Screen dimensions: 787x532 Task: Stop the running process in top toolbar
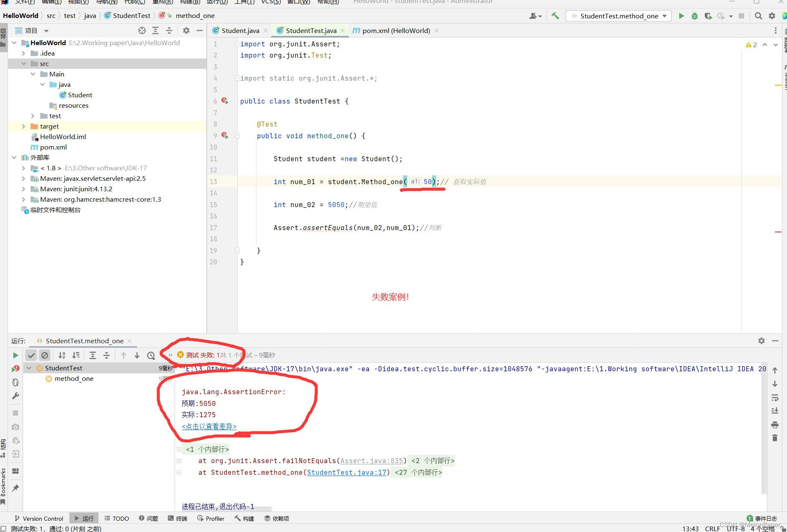pos(741,16)
